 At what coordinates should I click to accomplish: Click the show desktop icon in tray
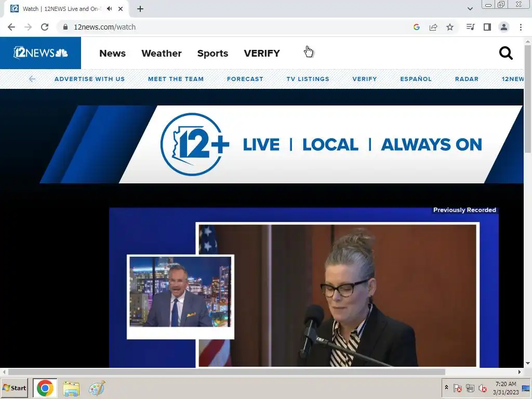[x=526, y=388]
